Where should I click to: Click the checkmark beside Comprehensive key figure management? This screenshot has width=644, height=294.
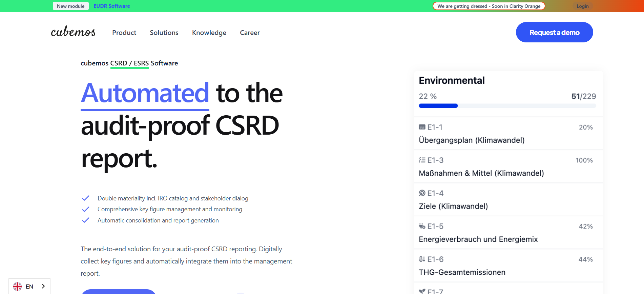(x=86, y=209)
